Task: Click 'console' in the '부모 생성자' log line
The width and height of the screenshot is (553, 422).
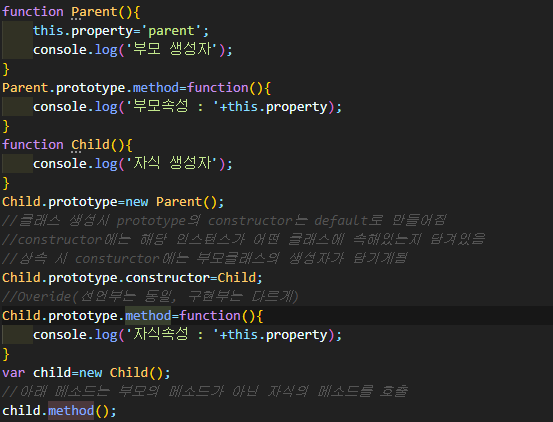Action: [60, 50]
